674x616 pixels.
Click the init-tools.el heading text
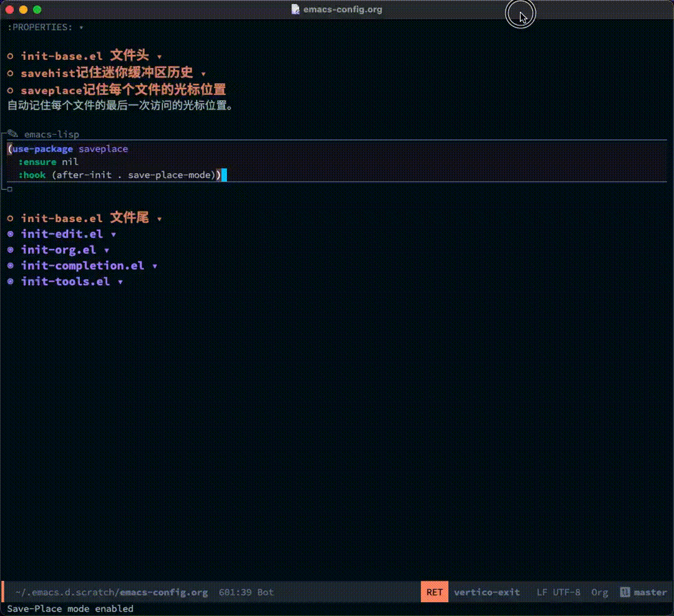pyautogui.click(x=66, y=281)
